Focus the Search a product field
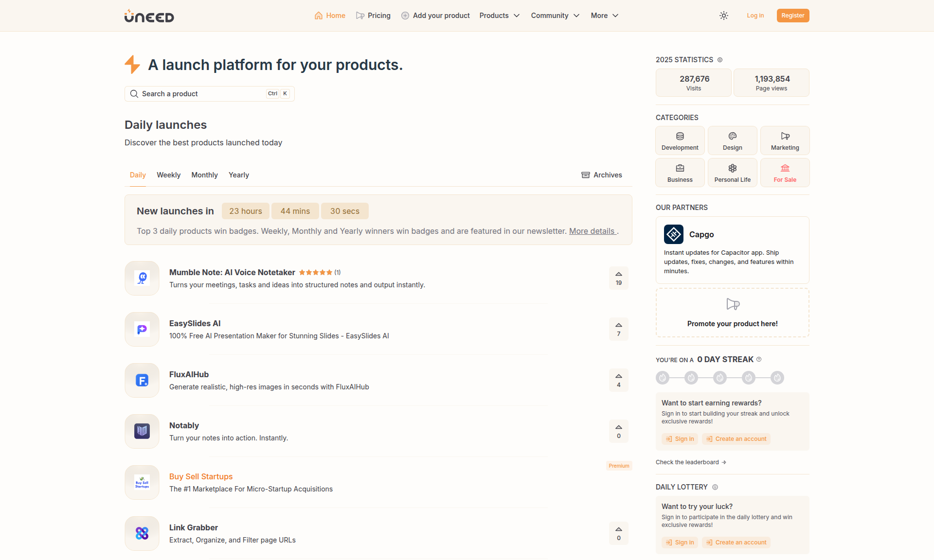 click(x=210, y=94)
